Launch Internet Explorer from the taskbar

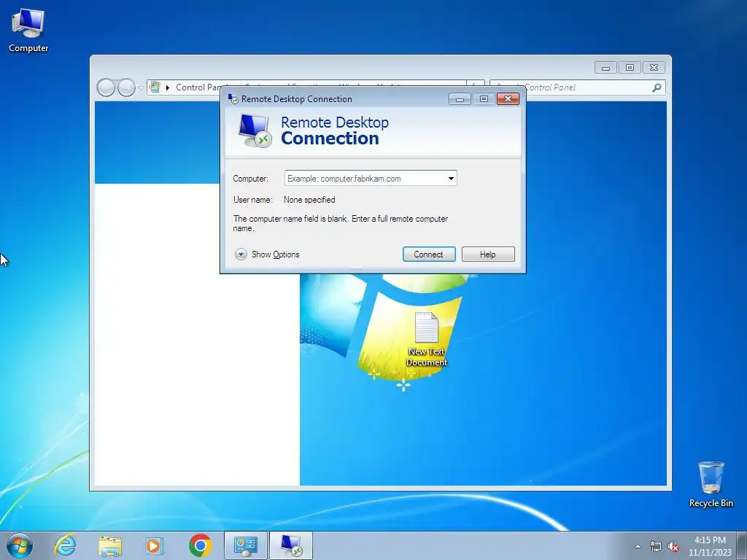[65, 545]
